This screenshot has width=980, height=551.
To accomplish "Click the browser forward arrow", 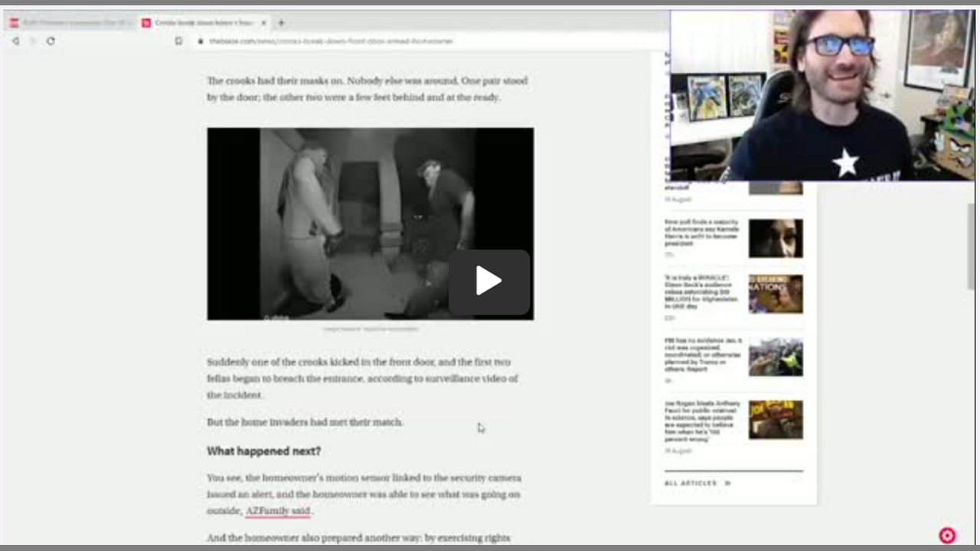I will click(x=33, y=41).
